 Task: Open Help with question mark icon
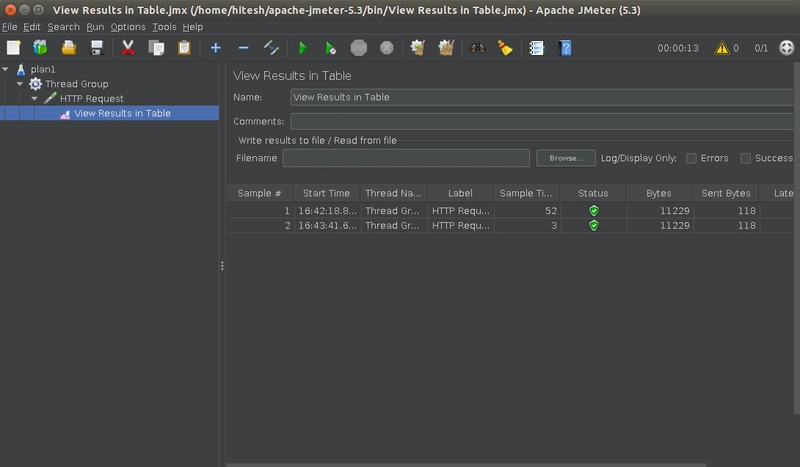coord(565,48)
